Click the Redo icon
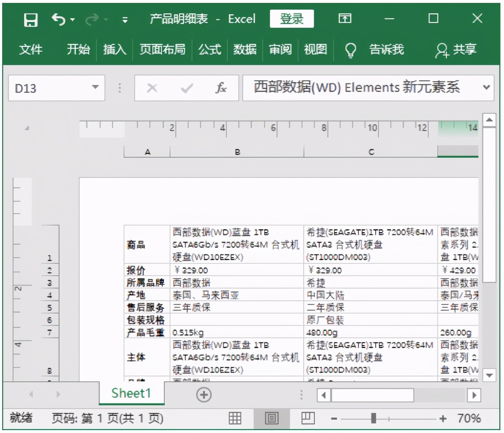The image size is (504, 433). click(x=91, y=19)
